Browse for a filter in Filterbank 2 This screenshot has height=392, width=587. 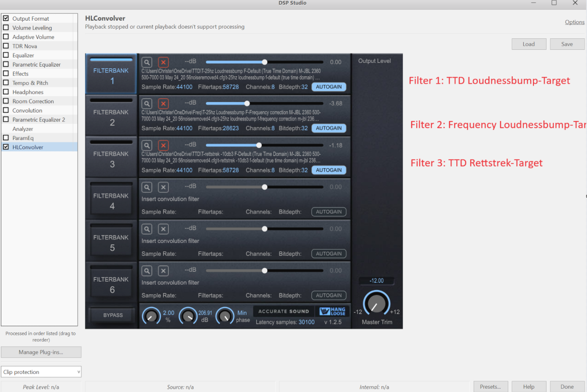tap(147, 104)
